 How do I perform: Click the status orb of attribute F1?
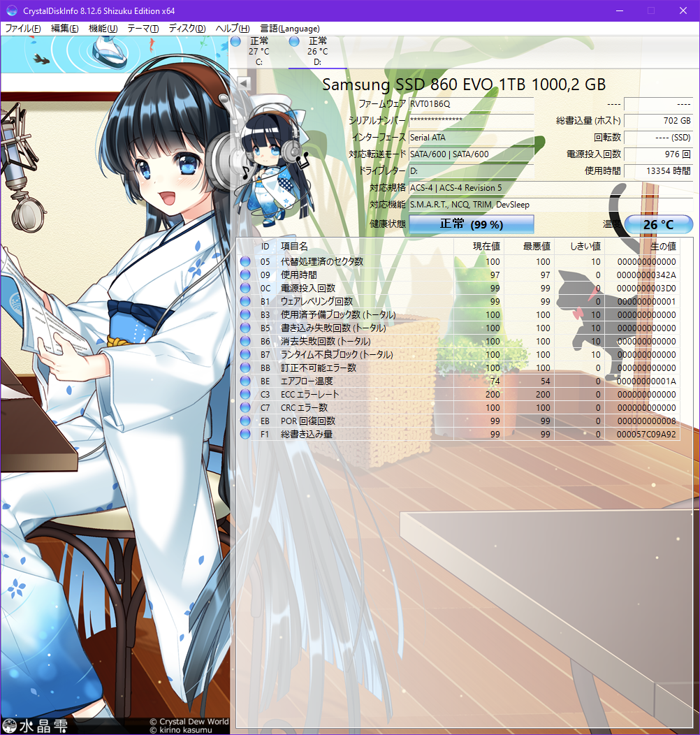coord(245,434)
